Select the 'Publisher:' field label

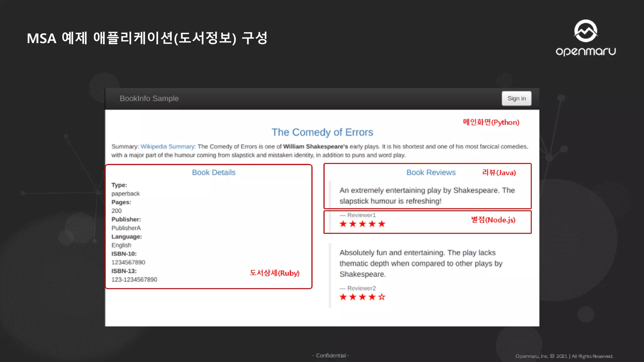pos(126,219)
